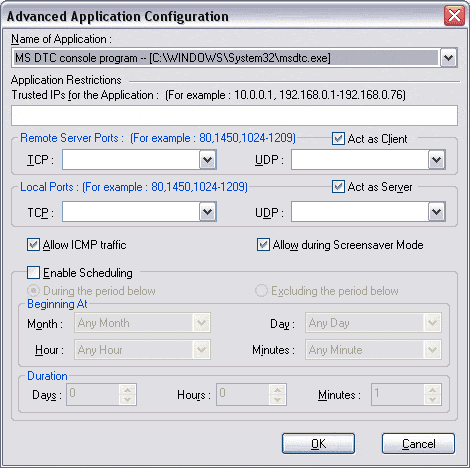Screen dimensions: 470x468
Task: Open the Any Minute dropdown
Action: [373, 350]
